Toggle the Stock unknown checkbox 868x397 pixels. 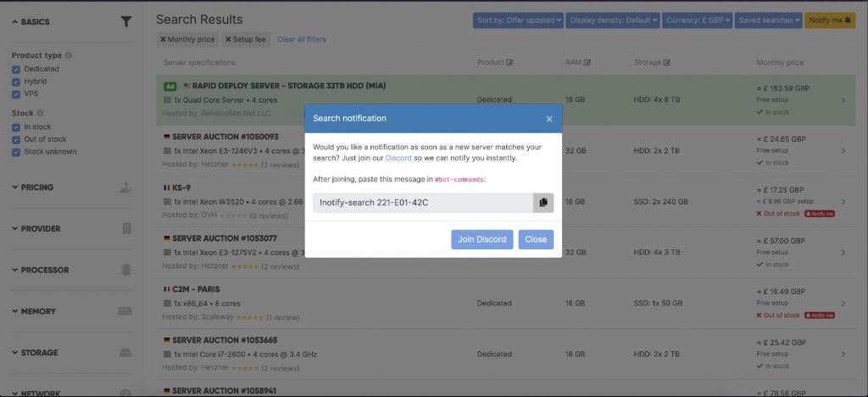click(16, 152)
